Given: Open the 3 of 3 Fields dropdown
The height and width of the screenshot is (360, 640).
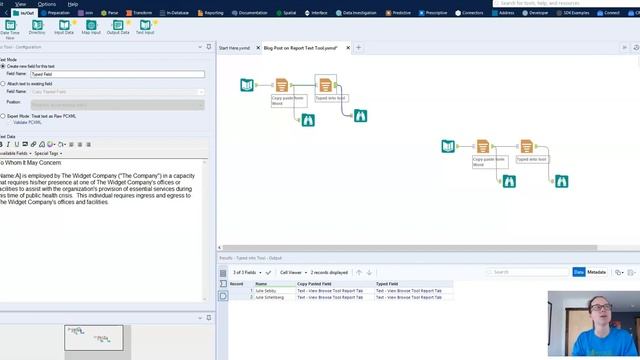Looking at the screenshot, I should coord(247,272).
